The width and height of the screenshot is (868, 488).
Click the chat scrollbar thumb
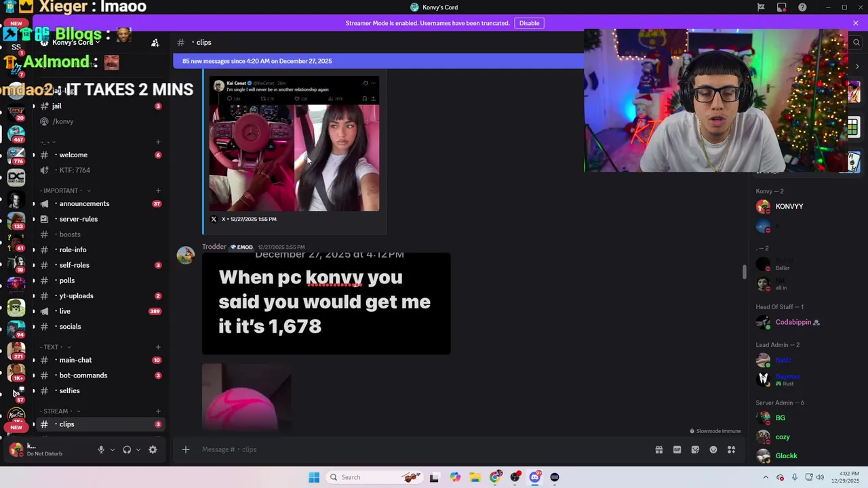744,272
